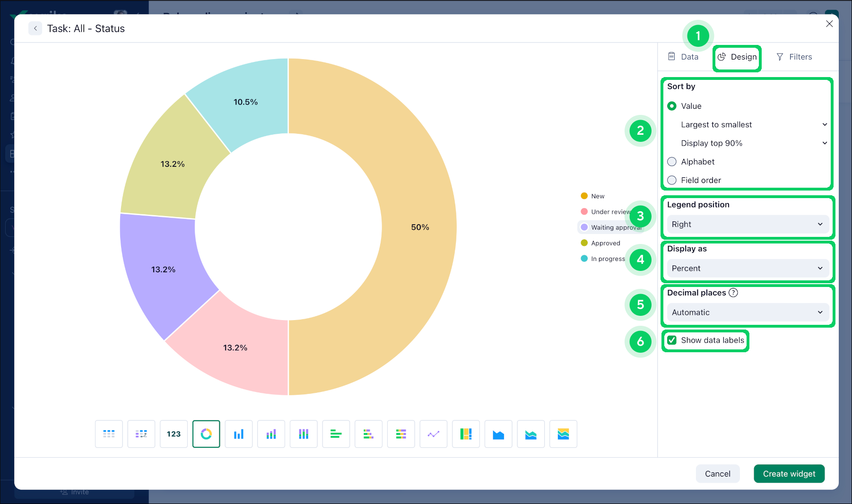Screen dimensions: 852x504
Task: Open the Display top 90% dropdown
Action: [753, 143]
